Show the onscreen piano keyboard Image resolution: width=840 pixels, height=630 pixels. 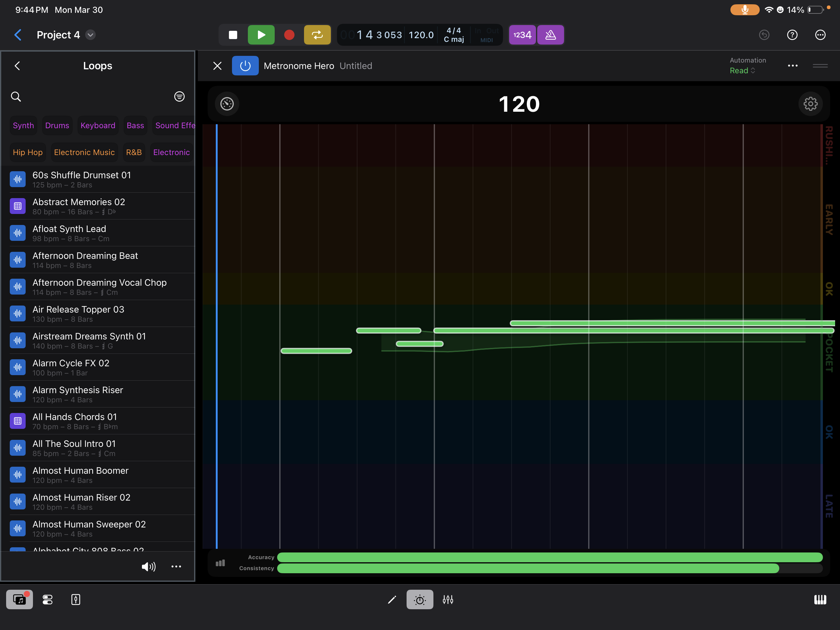point(820,599)
